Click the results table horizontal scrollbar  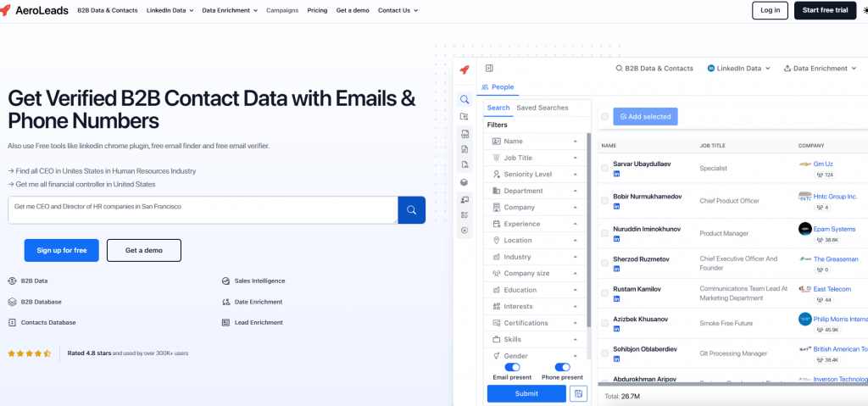[733, 383]
